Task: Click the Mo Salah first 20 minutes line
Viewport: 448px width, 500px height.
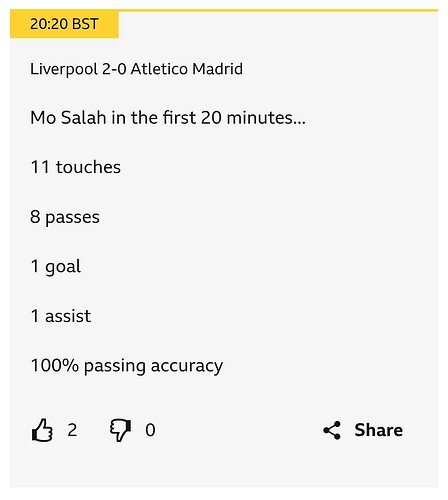Action: coord(168,118)
